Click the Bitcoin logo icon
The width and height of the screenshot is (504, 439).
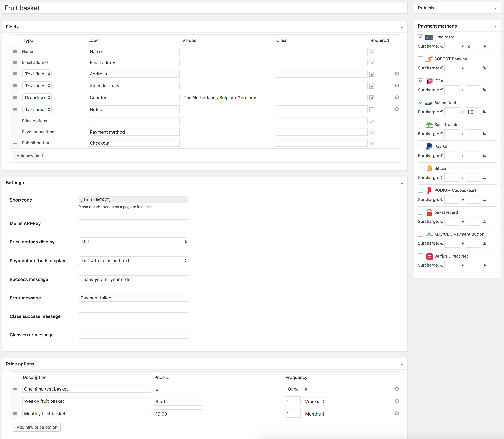(x=429, y=168)
